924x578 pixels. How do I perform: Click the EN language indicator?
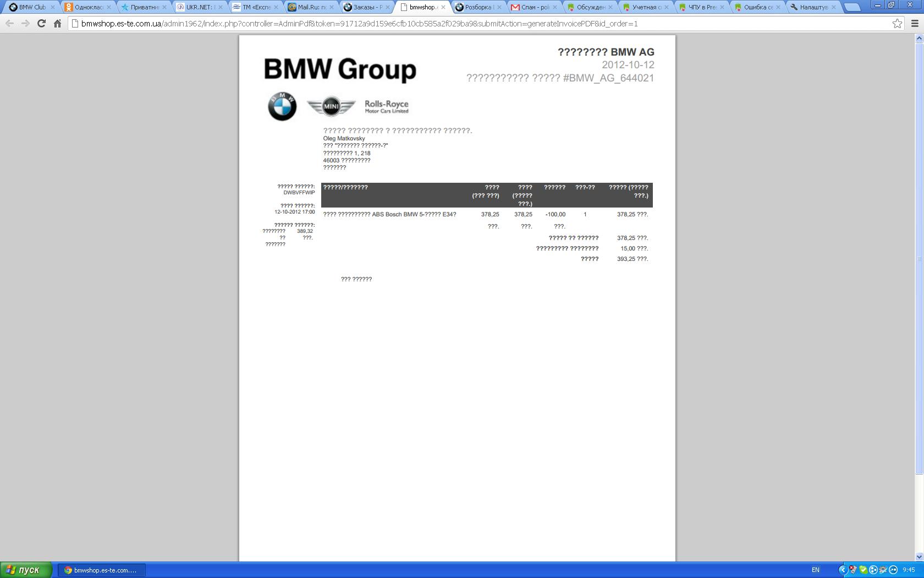816,570
